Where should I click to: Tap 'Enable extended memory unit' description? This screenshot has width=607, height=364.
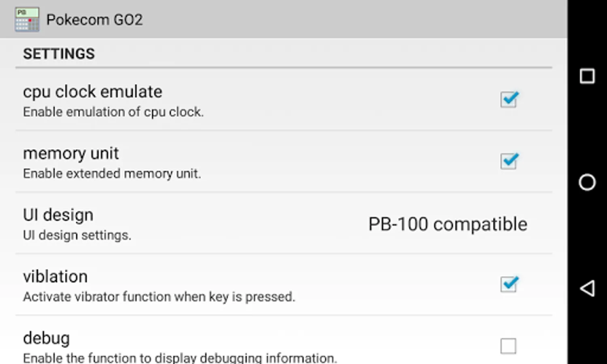tap(112, 174)
